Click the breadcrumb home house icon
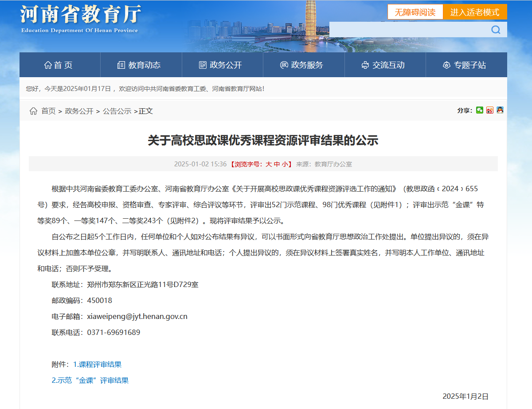532x409 pixels. 33,111
